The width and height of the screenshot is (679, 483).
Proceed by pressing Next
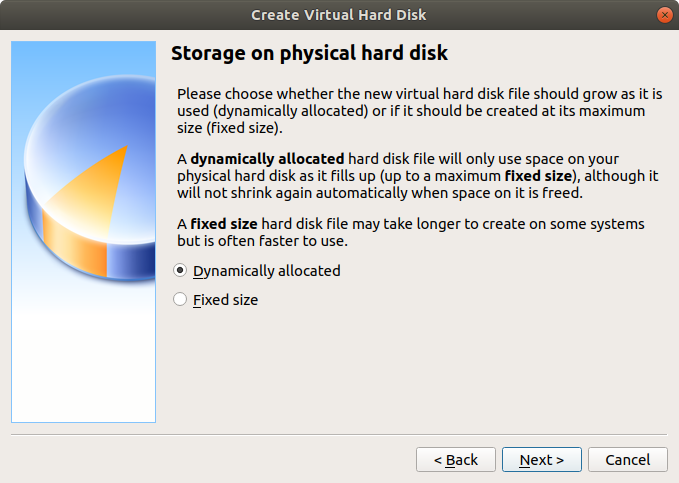click(541, 460)
